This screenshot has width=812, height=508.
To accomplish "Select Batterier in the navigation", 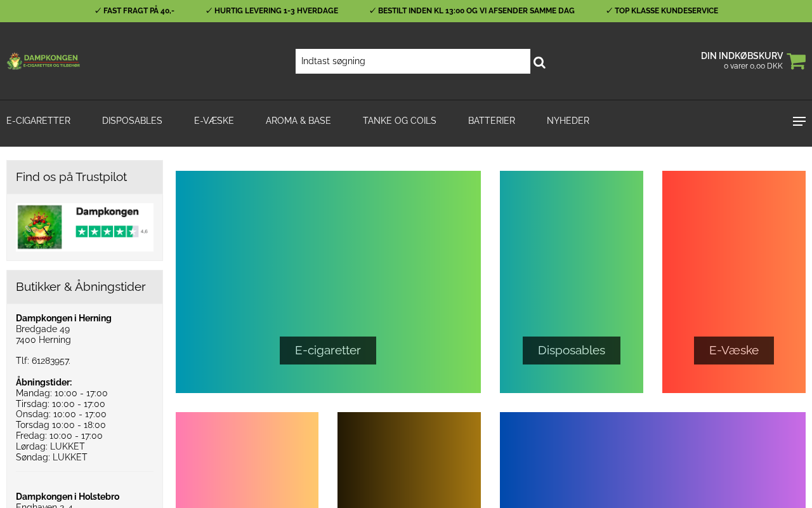I will (x=491, y=121).
